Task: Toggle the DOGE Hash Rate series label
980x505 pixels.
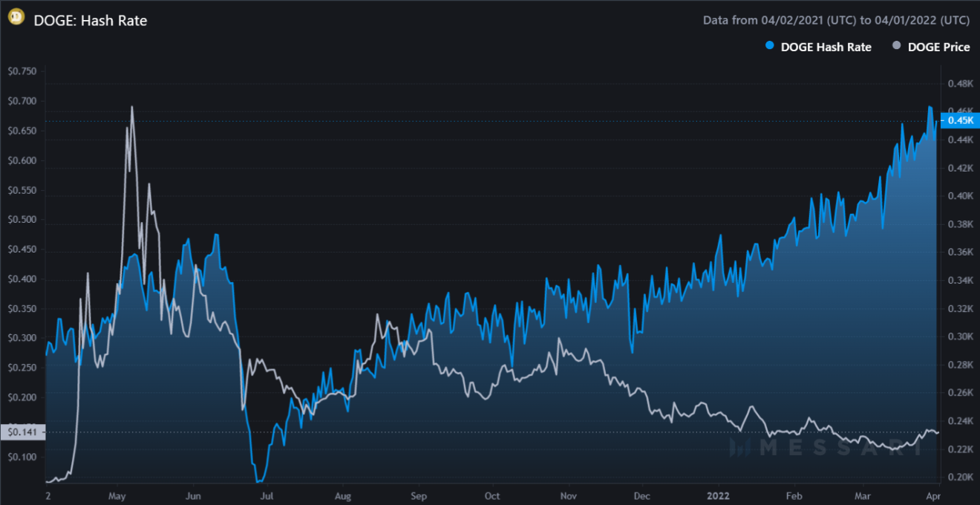Action: (826, 47)
